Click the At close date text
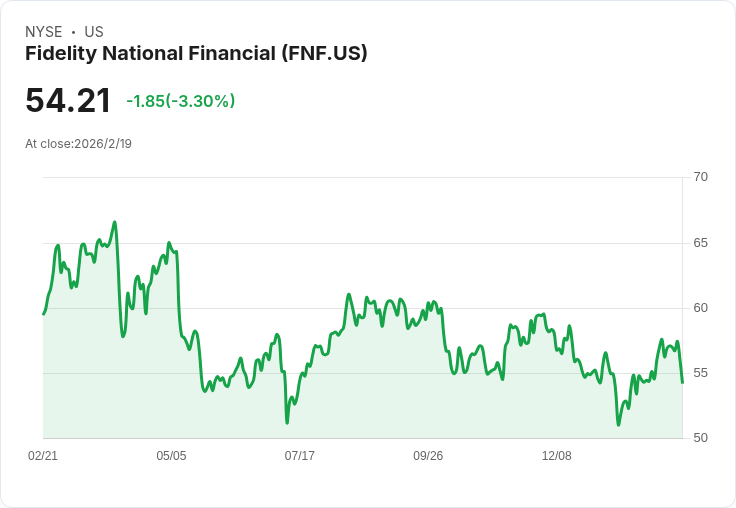 pos(78,143)
